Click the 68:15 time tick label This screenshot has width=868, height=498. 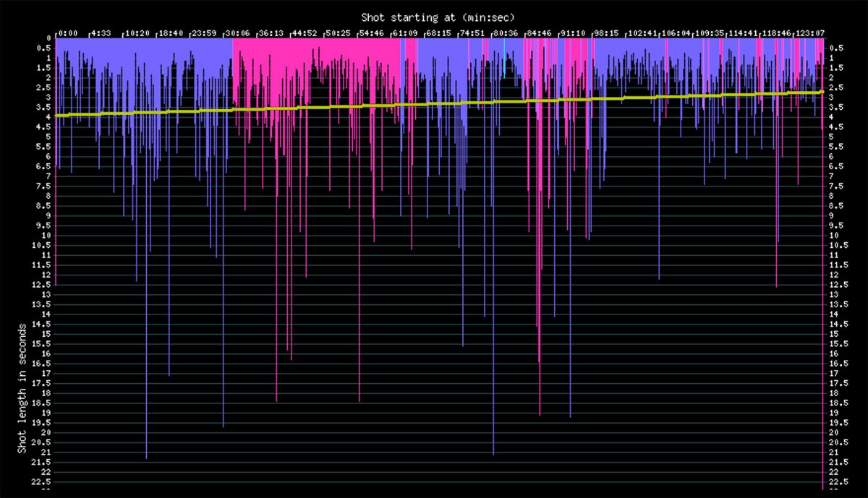pyautogui.click(x=438, y=33)
